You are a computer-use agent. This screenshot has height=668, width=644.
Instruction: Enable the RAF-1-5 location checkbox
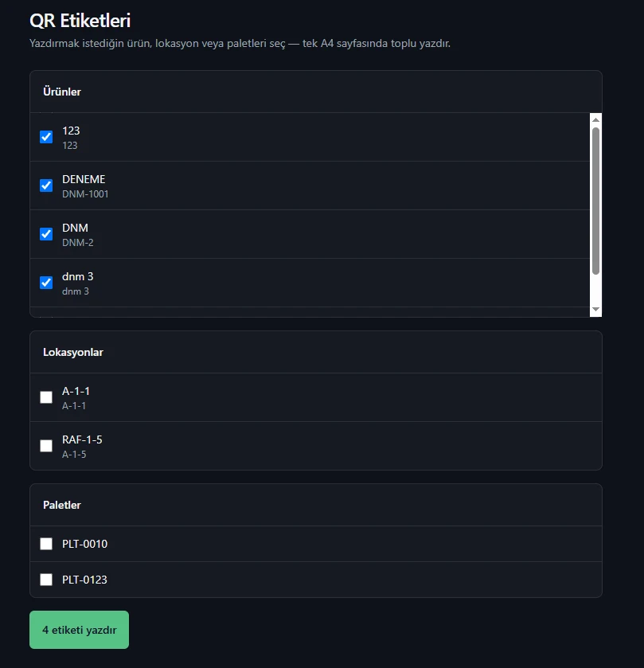click(x=46, y=446)
